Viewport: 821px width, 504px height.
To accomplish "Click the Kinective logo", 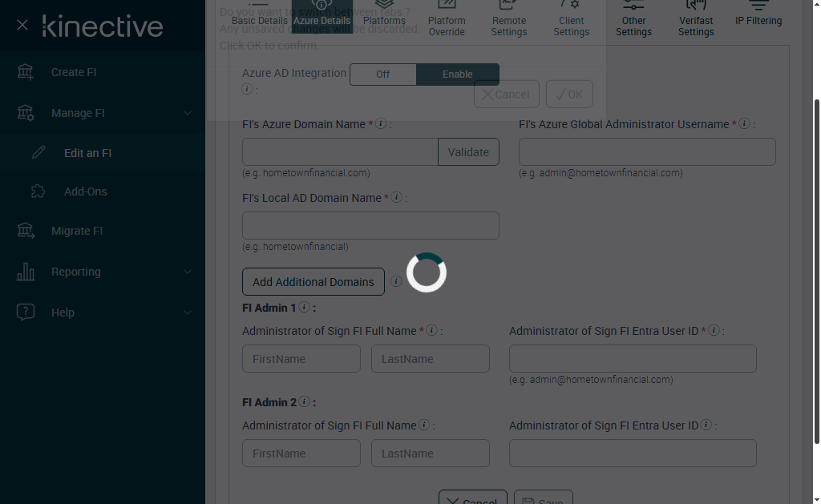I will tap(103, 26).
